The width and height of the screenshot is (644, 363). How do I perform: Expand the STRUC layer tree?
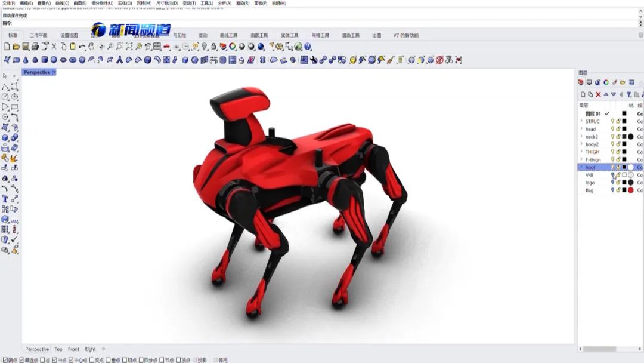(x=581, y=121)
